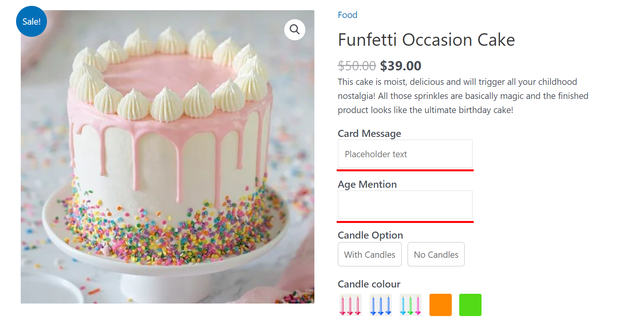
Task: Click into the Card Message field
Action: pyautogui.click(x=405, y=154)
